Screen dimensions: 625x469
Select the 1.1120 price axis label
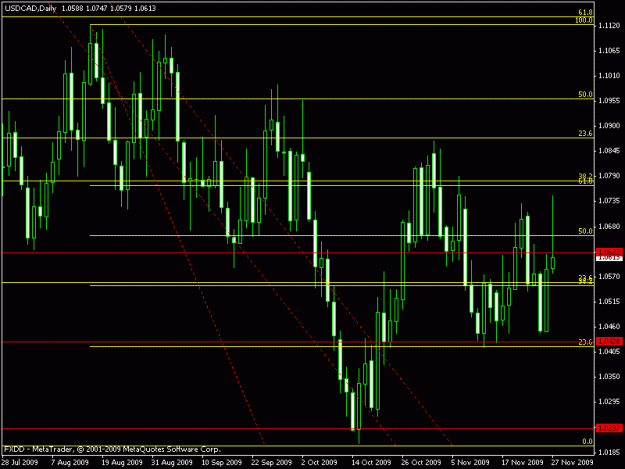coord(609,26)
